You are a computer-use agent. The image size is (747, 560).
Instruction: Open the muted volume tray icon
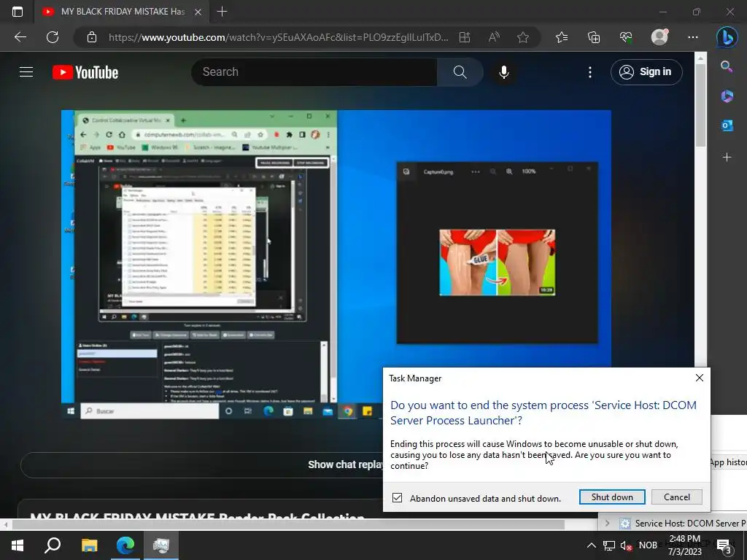626,545
